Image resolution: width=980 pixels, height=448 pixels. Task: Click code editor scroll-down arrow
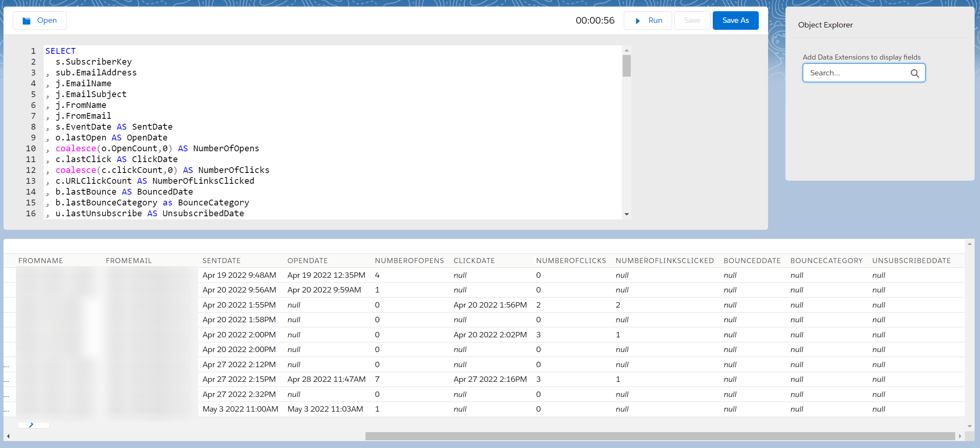click(627, 214)
